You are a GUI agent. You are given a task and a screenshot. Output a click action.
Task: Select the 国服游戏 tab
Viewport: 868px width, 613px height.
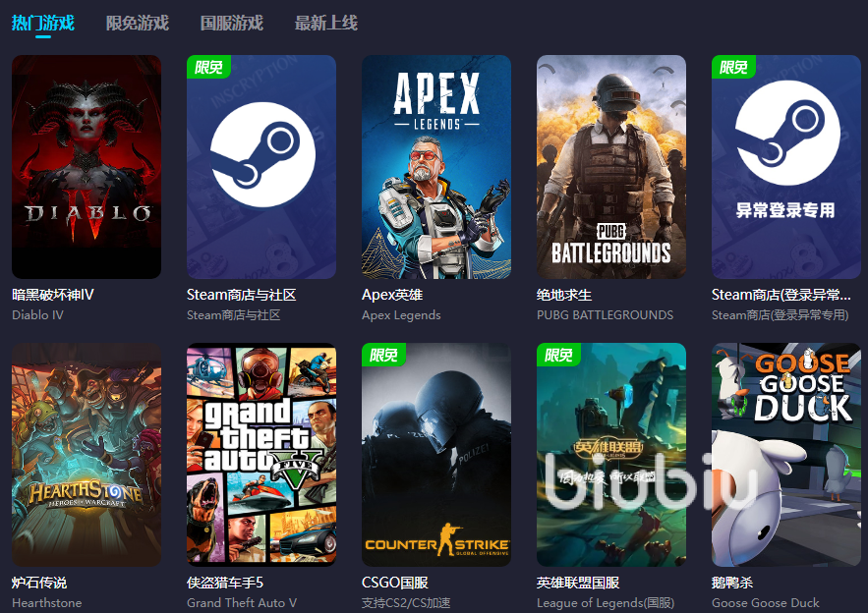point(231,23)
